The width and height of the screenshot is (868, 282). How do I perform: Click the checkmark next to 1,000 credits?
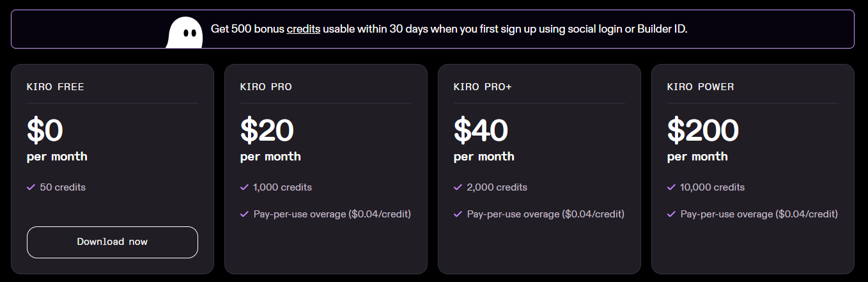tap(244, 187)
